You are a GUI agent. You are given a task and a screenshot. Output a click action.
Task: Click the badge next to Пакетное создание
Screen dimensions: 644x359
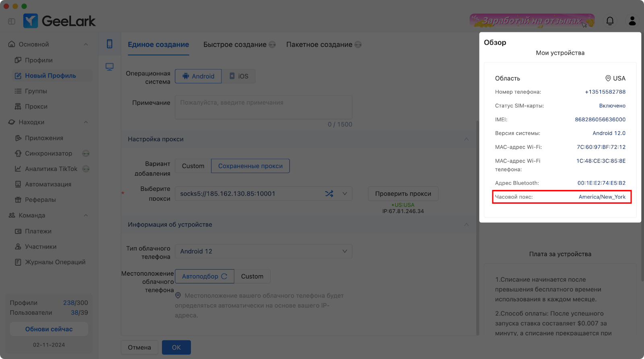[358, 45]
